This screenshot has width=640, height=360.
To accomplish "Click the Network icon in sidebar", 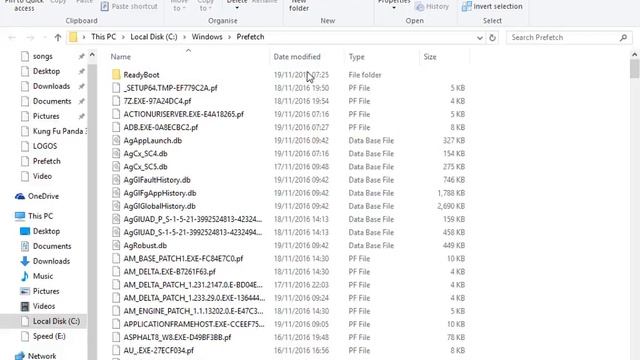I will [x=20, y=356].
